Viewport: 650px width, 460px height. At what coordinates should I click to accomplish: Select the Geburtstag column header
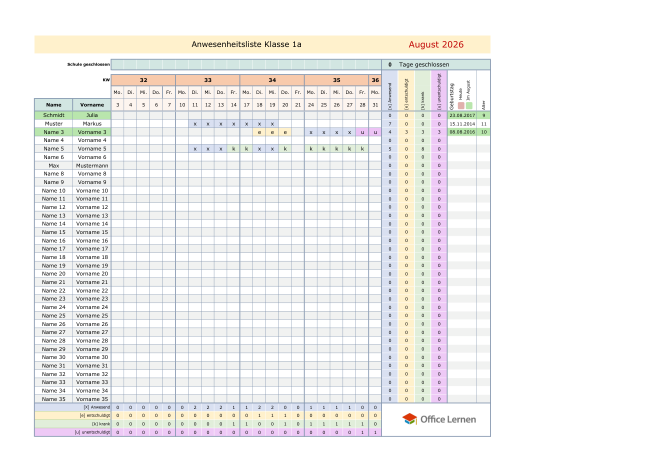tap(451, 96)
